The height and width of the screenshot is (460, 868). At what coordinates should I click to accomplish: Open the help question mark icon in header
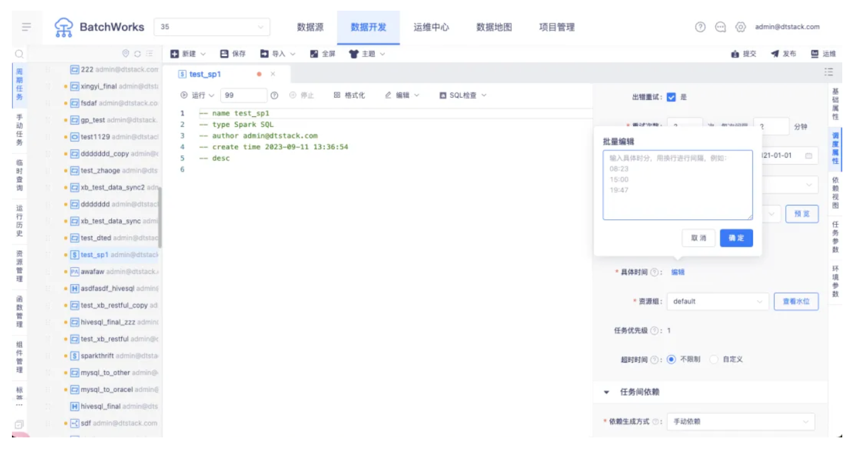pos(700,27)
